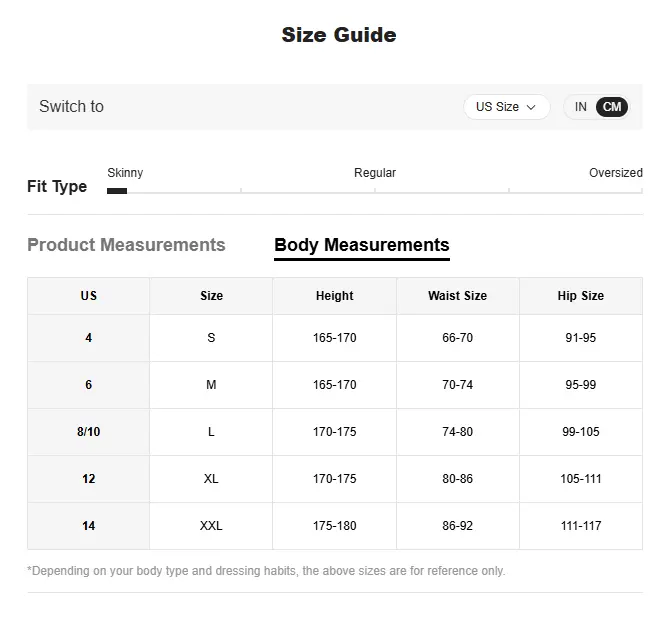Select the CM unit toggle
The width and height of the screenshot is (670, 630).
tap(612, 107)
